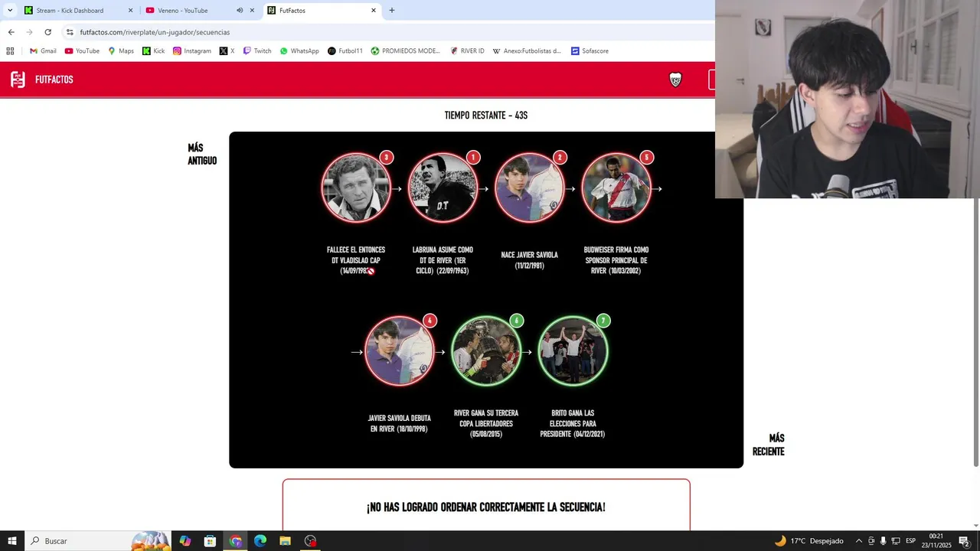This screenshot has height=551, width=980.
Task: Reload the current page
Action: [47, 32]
